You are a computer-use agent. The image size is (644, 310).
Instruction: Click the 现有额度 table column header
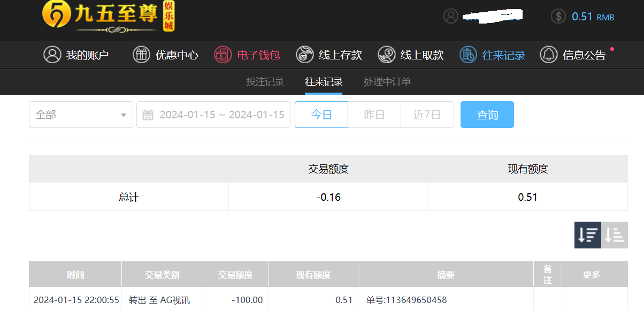coord(313,275)
